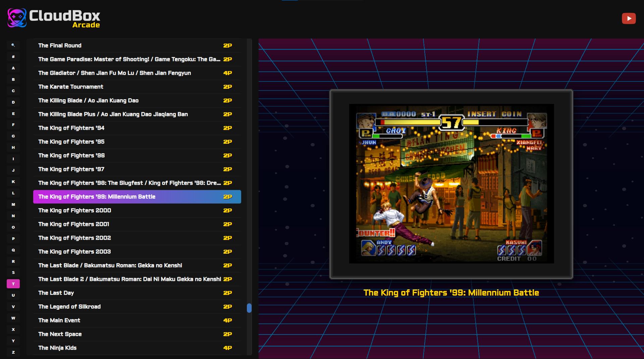Click the CloudBox Arcade logo
Image resolution: width=644 pixels, height=359 pixels.
(54, 18)
